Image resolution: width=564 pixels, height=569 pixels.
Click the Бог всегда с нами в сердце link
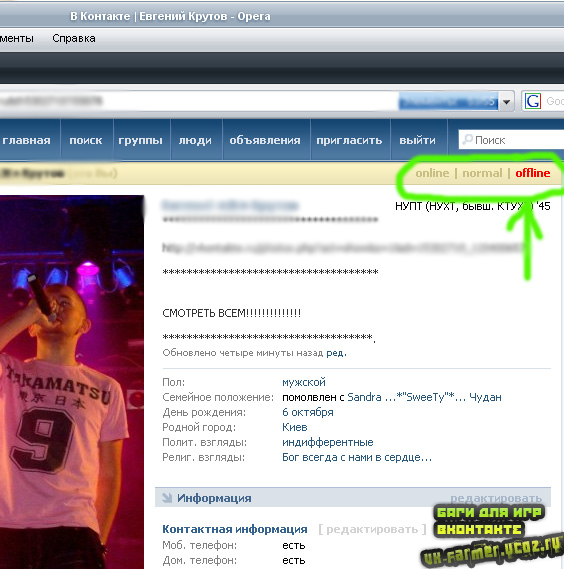point(357,458)
